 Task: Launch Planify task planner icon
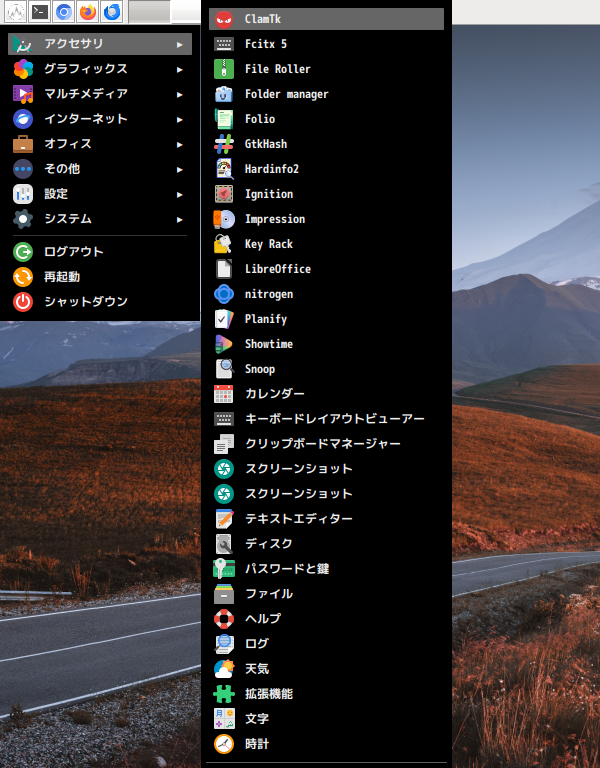(x=224, y=319)
